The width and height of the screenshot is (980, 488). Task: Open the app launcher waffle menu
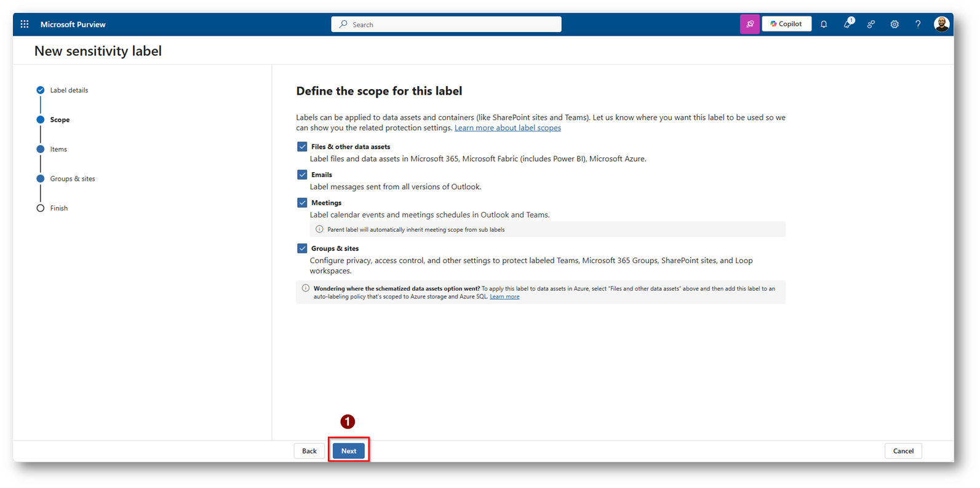coord(25,25)
